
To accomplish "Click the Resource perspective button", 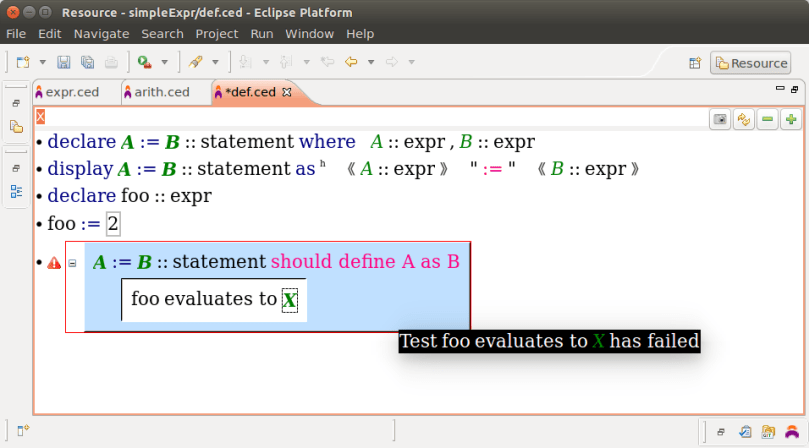I will [x=750, y=63].
